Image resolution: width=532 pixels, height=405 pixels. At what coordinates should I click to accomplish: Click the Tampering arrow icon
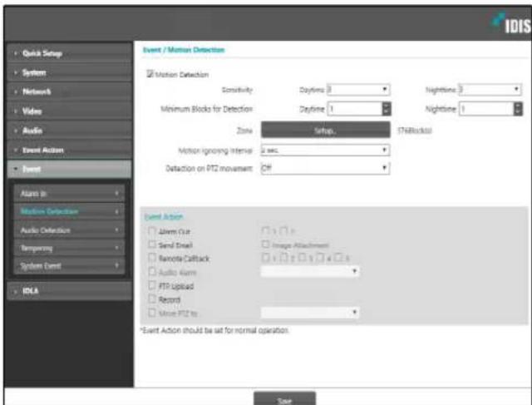116,248
